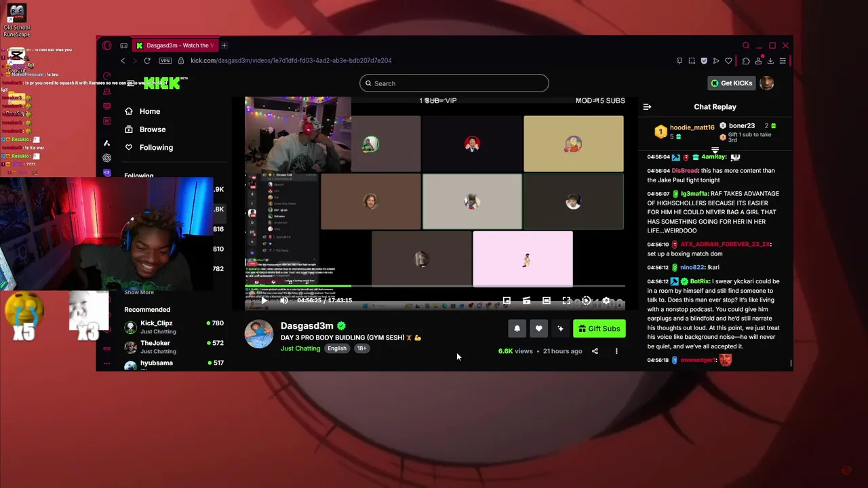Open video more options three-dot menu
Screen dimensions: 868x488
click(616, 351)
